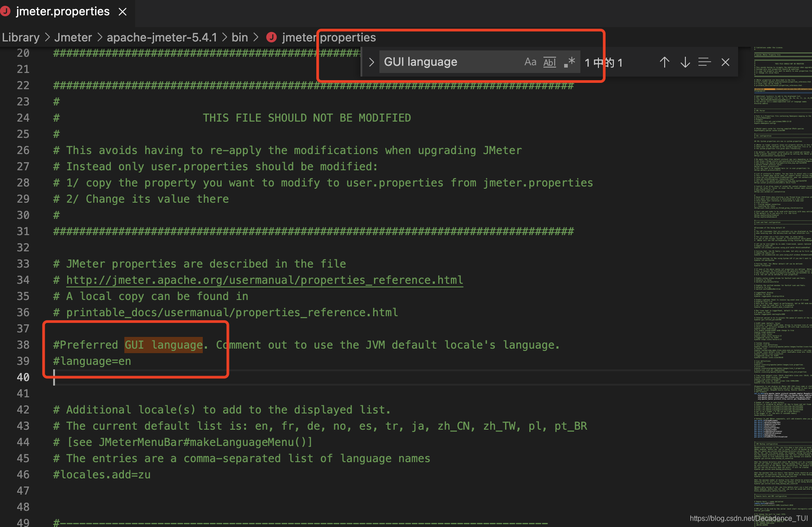Toggle Use Regular Expression option
Image resolution: width=812 pixels, height=527 pixels.
(570, 62)
